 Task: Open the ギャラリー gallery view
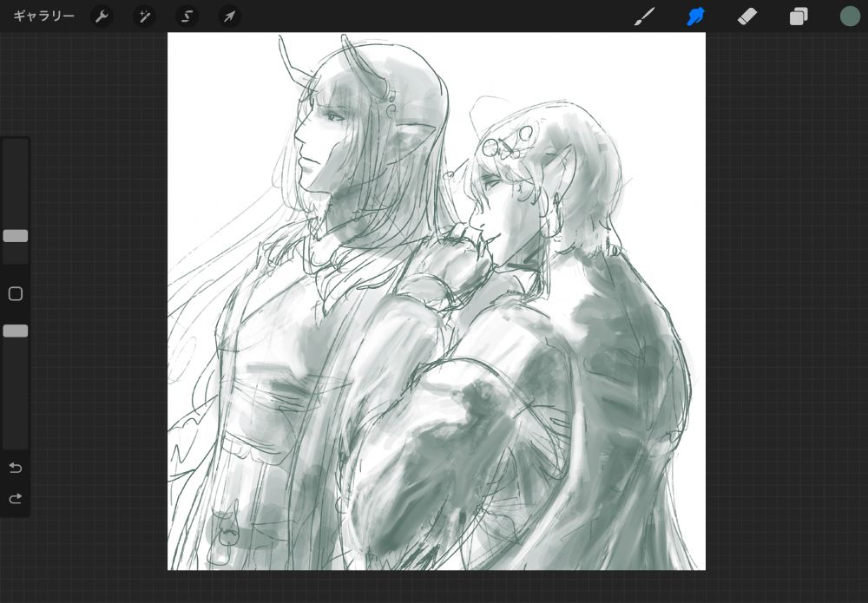(43, 16)
